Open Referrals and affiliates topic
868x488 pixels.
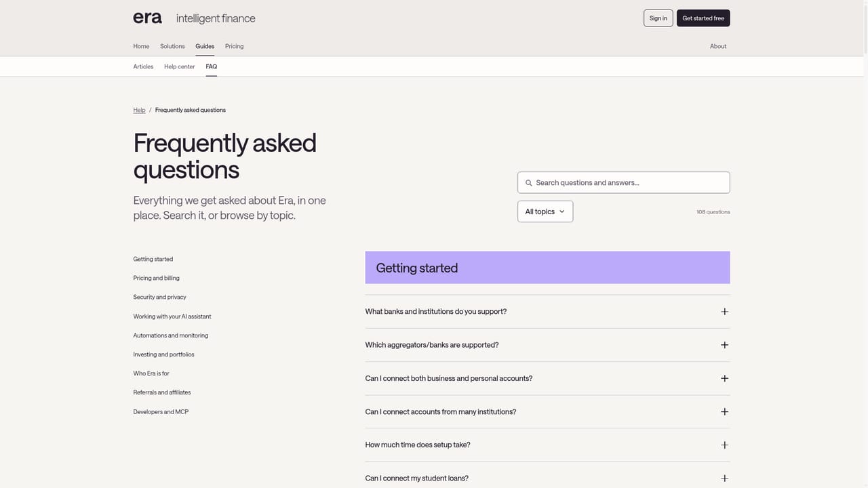(x=162, y=392)
